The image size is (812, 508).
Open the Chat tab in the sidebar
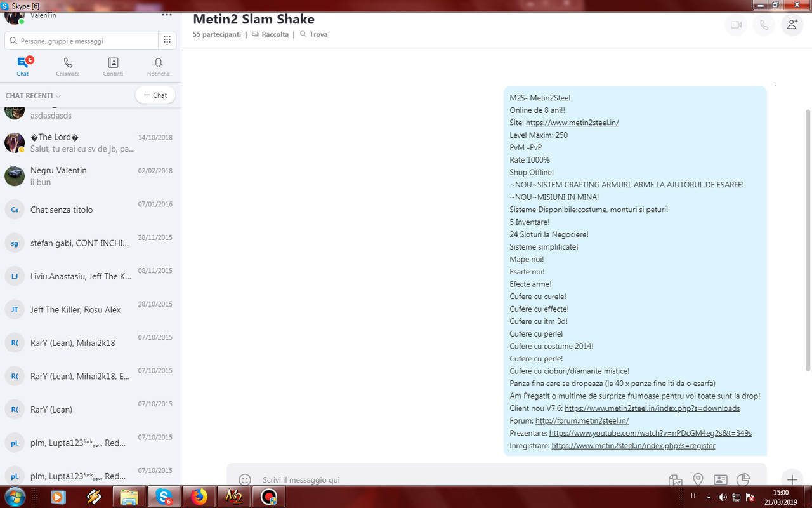[x=23, y=67]
